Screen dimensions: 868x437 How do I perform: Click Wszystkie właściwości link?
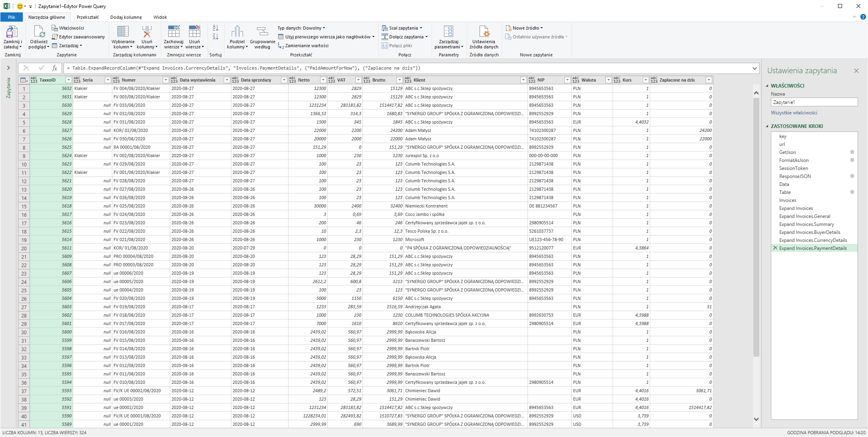(794, 113)
